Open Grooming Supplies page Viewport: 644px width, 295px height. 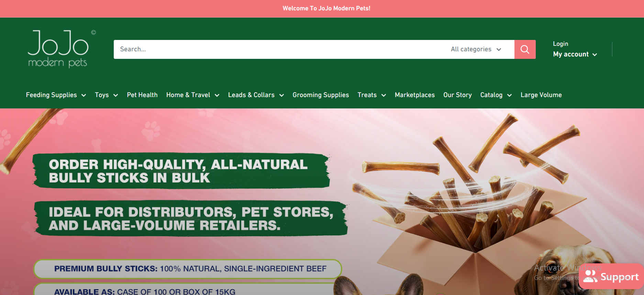[321, 95]
